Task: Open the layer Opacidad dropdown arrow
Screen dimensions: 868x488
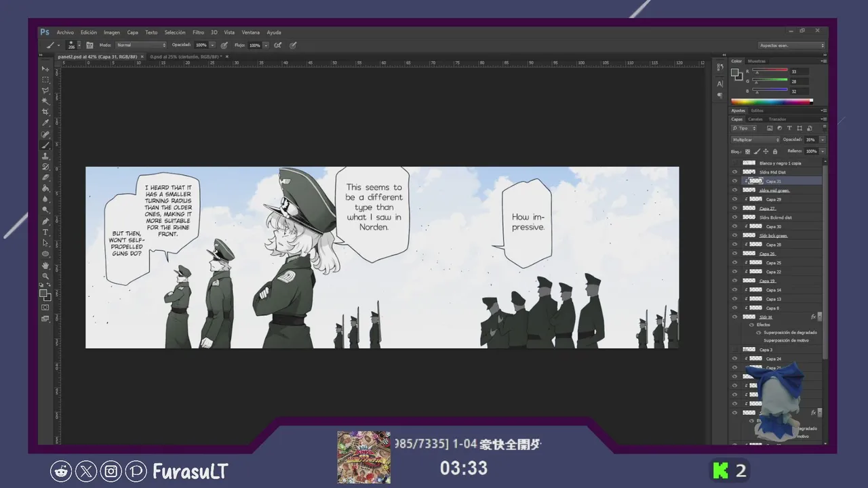Action: 823,140
